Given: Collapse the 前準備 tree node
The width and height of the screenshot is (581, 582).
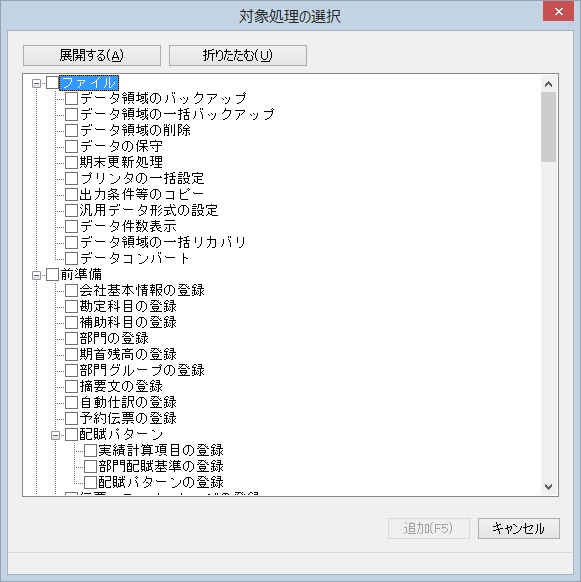Looking at the screenshot, I should (x=36, y=275).
